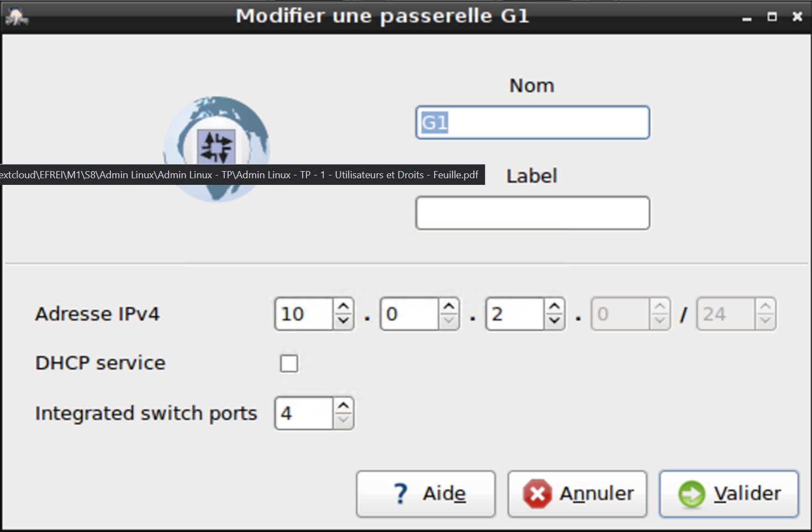
Task: Click the green arrow icon on Valider
Action: tap(692, 493)
